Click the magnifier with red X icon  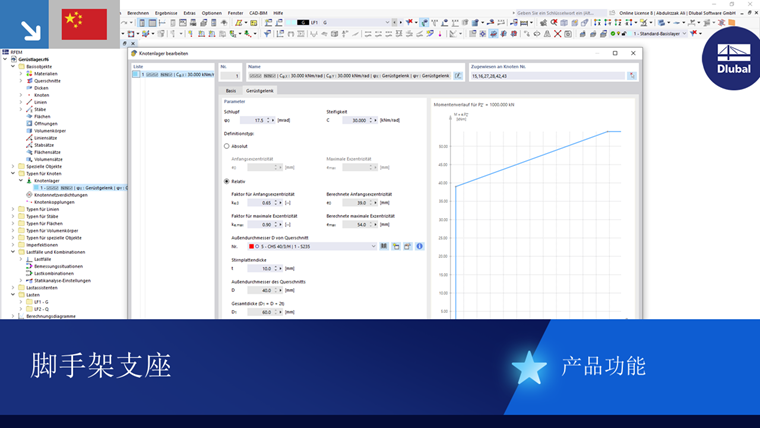(554, 22)
